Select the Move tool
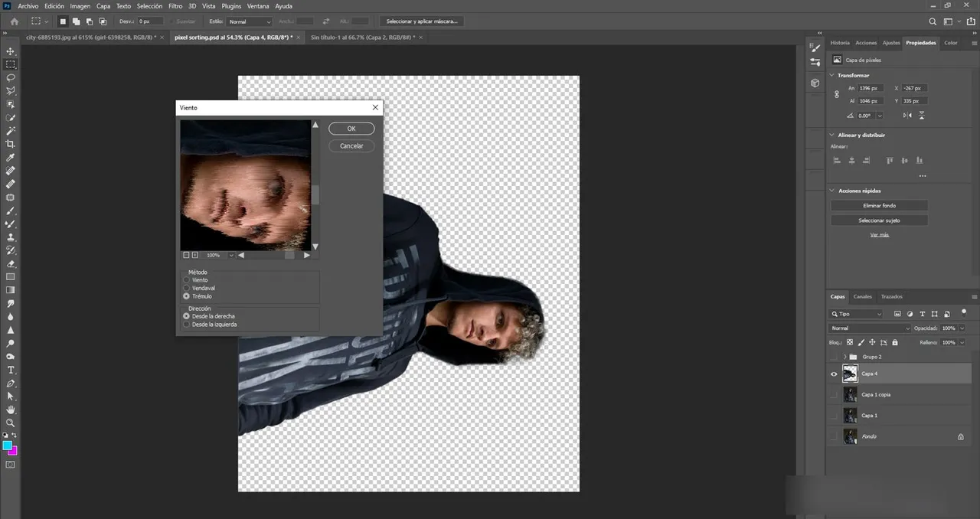The image size is (980, 519). coord(11,51)
